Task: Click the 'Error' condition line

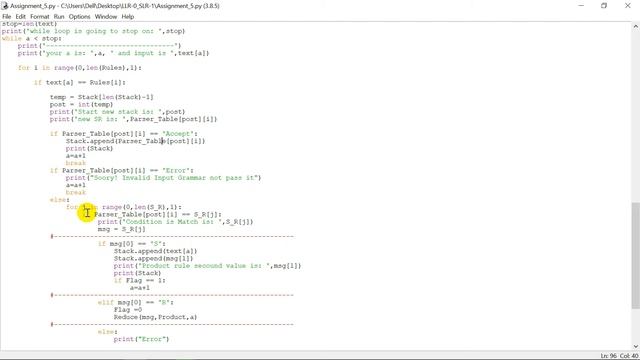Action: (122, 171)
